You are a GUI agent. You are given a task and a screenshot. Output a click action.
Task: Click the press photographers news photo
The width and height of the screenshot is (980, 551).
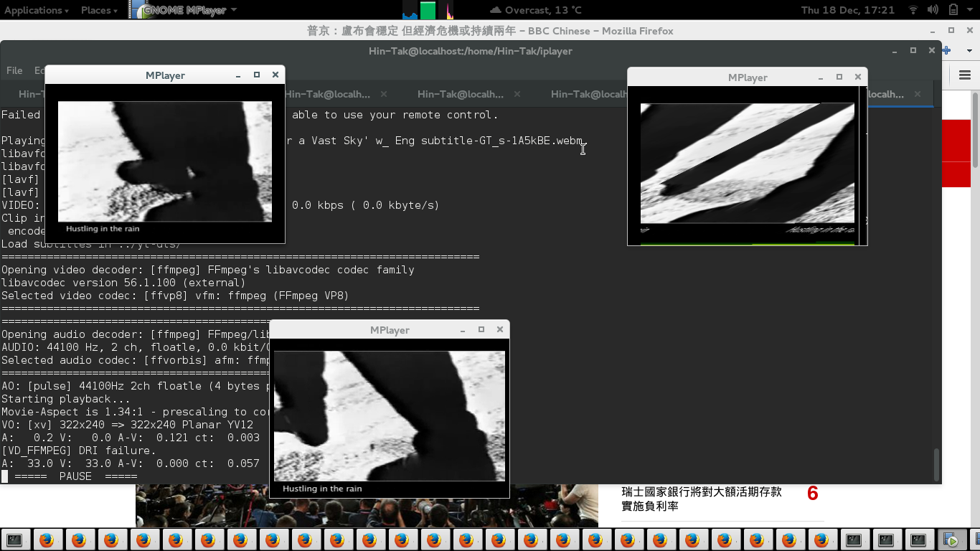[367, 506]
